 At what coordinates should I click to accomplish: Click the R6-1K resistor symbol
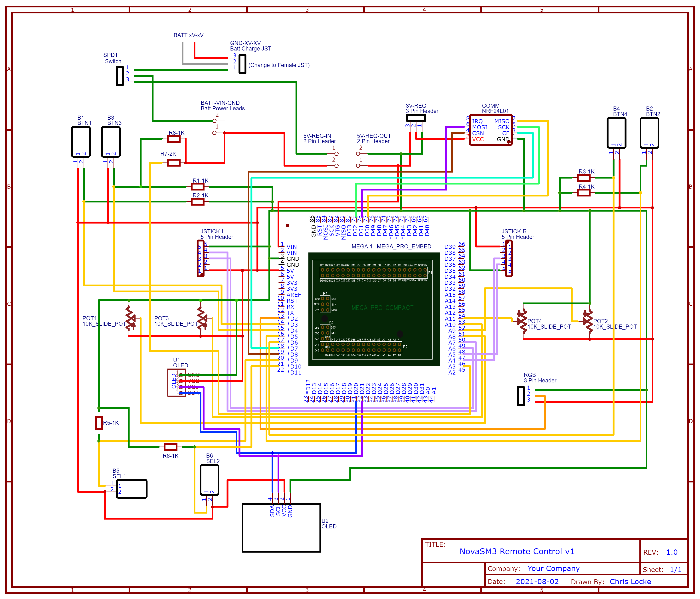pyautogui.click(x=171, y=447)
